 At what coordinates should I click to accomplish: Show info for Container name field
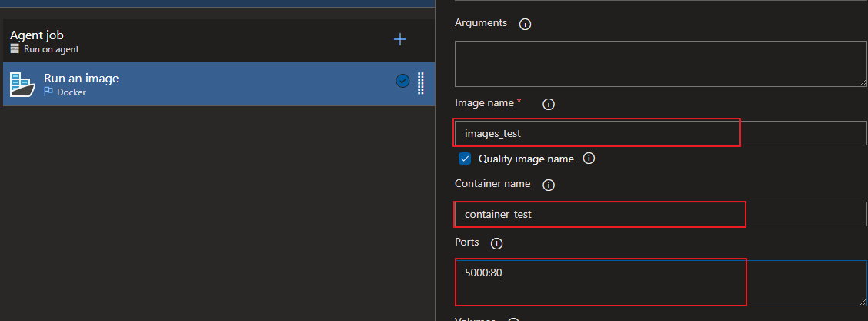point(549,185)
